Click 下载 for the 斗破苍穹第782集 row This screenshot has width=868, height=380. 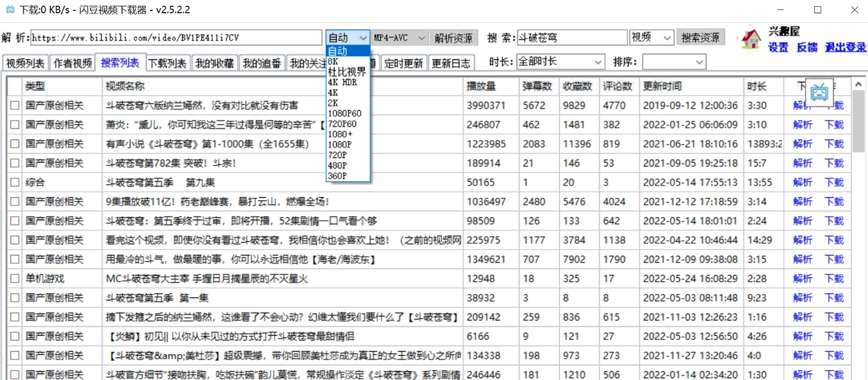pyautogui.click(x=833, y=163)
